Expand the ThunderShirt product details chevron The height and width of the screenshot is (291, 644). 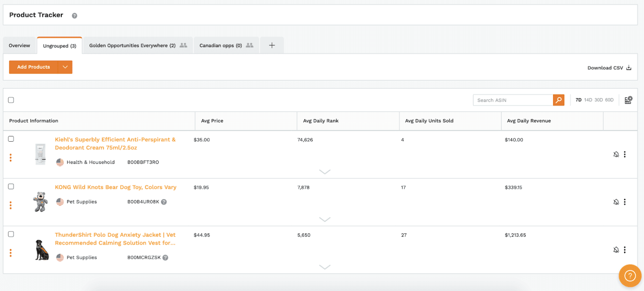click(325, 267)
